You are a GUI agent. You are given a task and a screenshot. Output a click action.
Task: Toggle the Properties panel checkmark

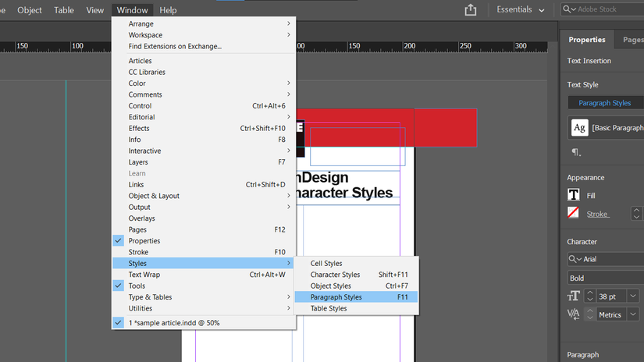pyautogui.click(x=119, y=241)
